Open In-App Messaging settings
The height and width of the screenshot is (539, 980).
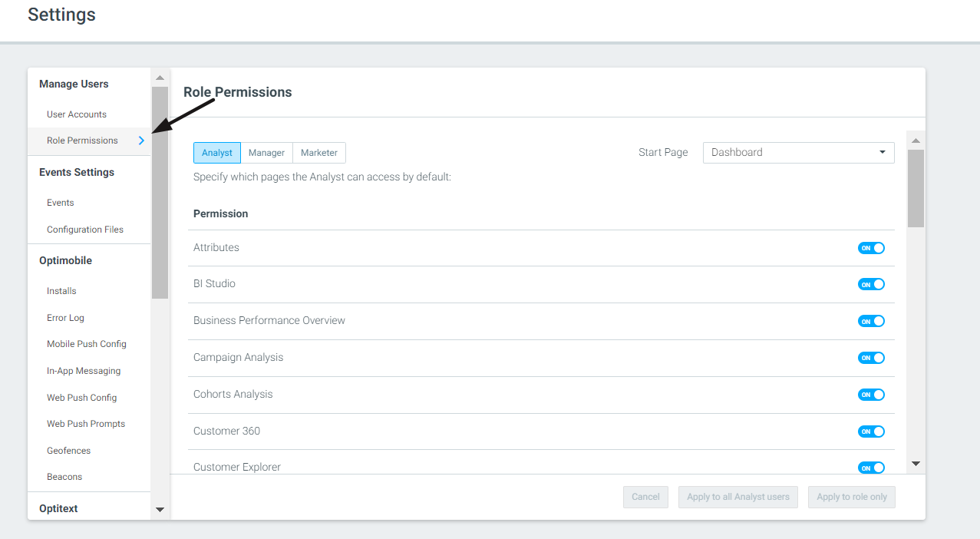click(x=84, y=371)
